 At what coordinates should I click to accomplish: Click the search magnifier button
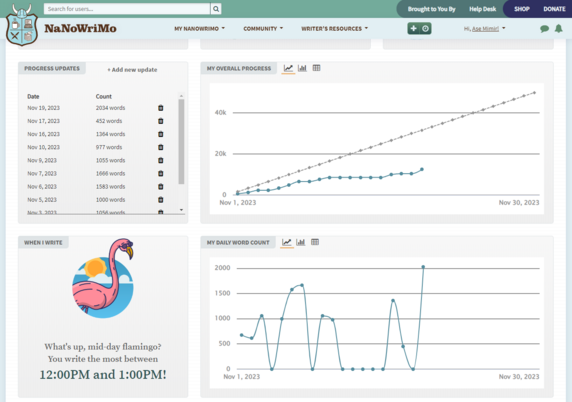(216, 9)
